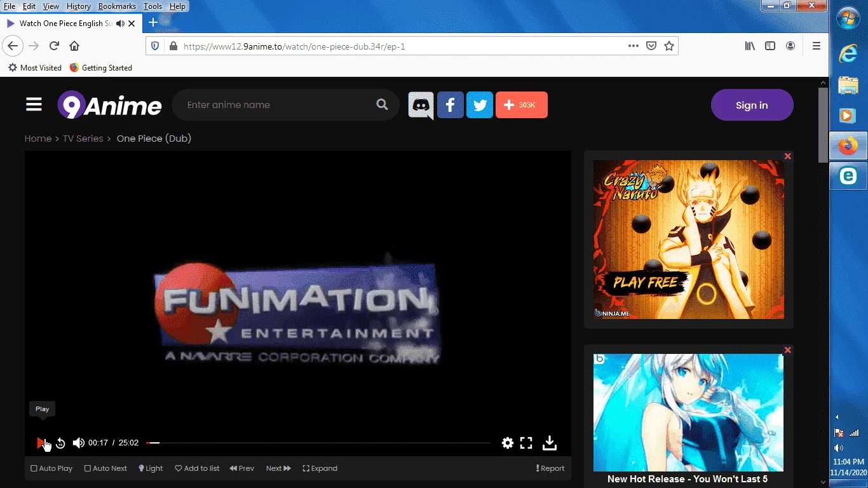The image size is (868, 488).
Task: Click the video download icon
Action: click(550, 443)
